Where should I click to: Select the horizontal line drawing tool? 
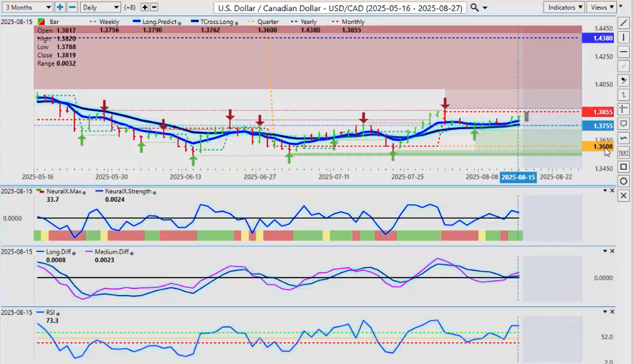(624, 52)
